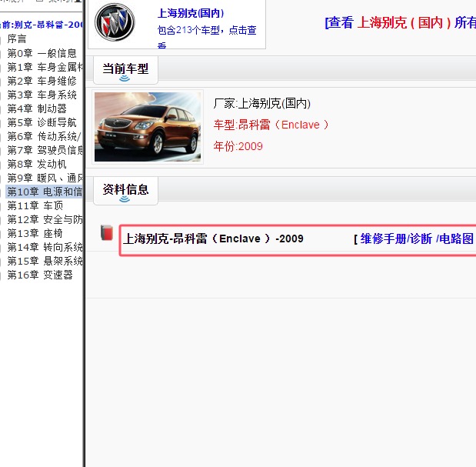
Task: Open 第11章 车顶
Action: (x=35, y=205)
